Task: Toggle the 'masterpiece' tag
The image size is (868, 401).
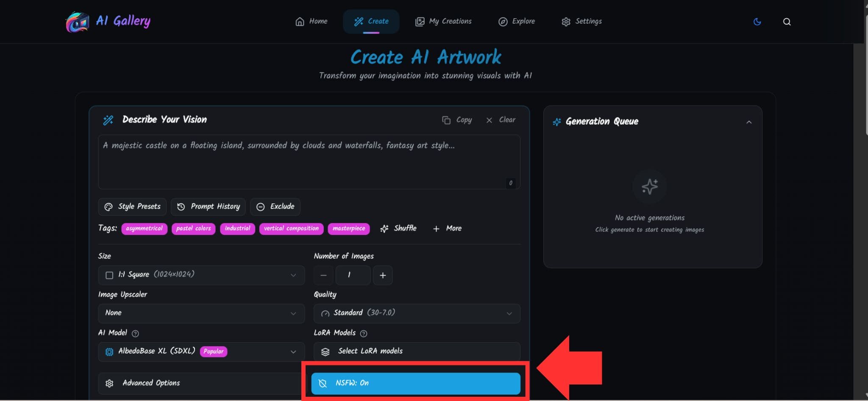Action: pyautogui.click(x=348, y=228)
